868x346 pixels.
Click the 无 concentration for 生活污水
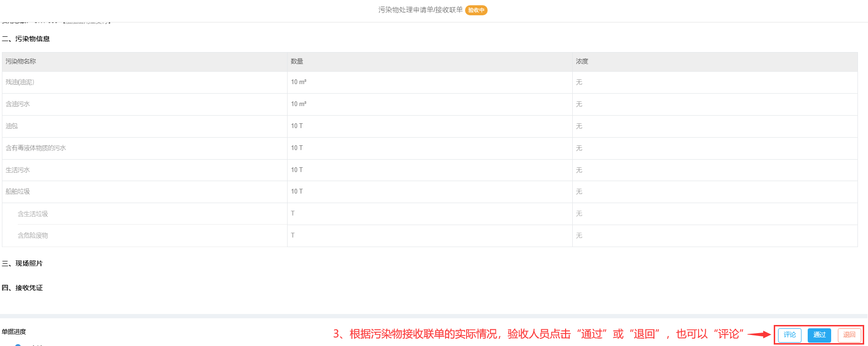(x=579, y=170)
